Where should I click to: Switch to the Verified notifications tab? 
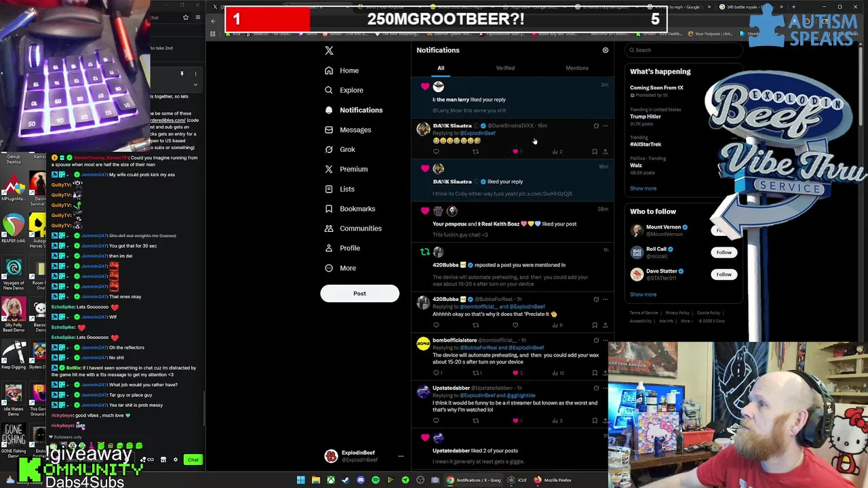coord(505,68)
